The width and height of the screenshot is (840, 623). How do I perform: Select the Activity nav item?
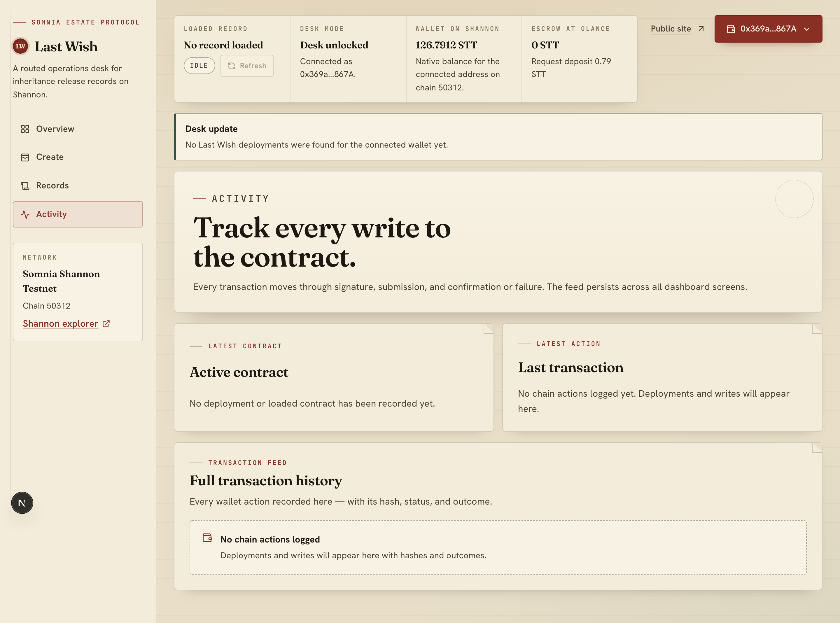[x=78, y=214]
